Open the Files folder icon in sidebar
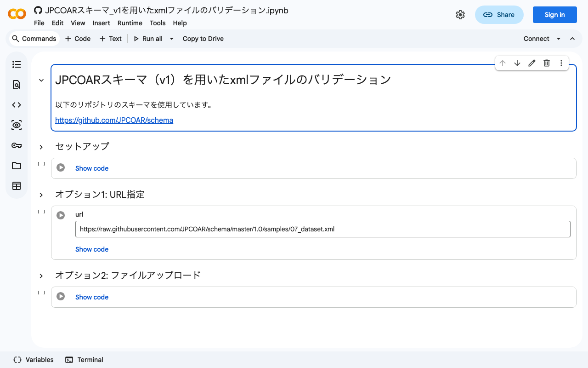Screen dimensions: 588x368 click(x=17, y=166)
